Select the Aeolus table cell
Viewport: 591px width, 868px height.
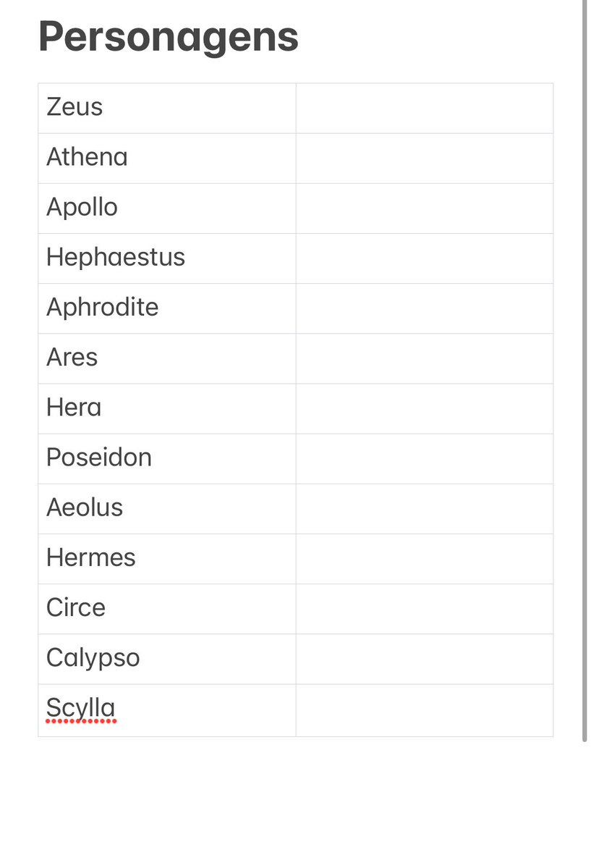(167, 509)
